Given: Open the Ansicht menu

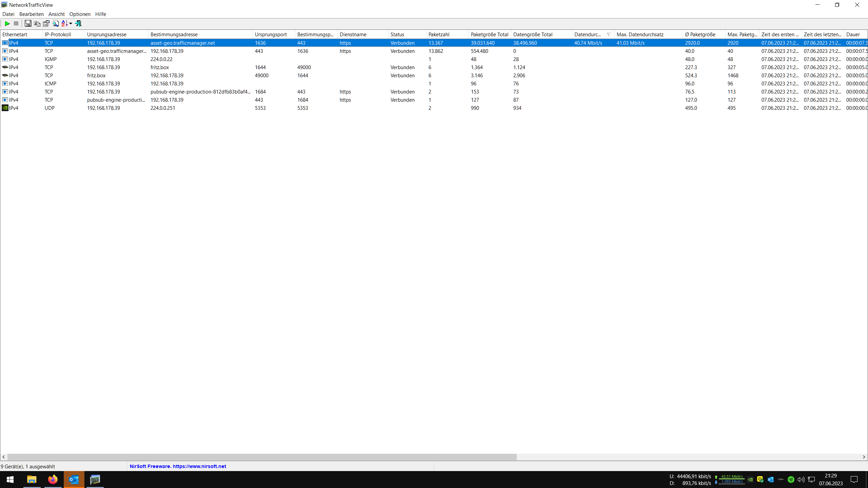Looking at the screenshot, I should (x=56, y=14).
